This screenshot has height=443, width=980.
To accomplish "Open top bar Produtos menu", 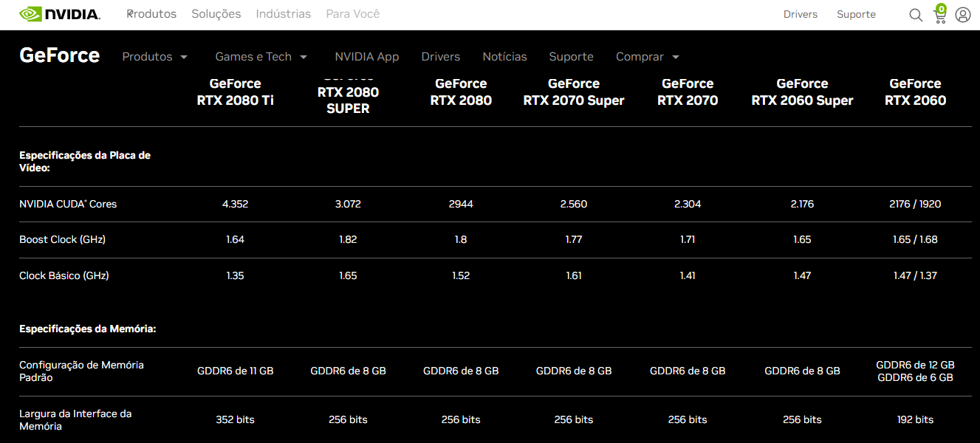I will 151,14.
